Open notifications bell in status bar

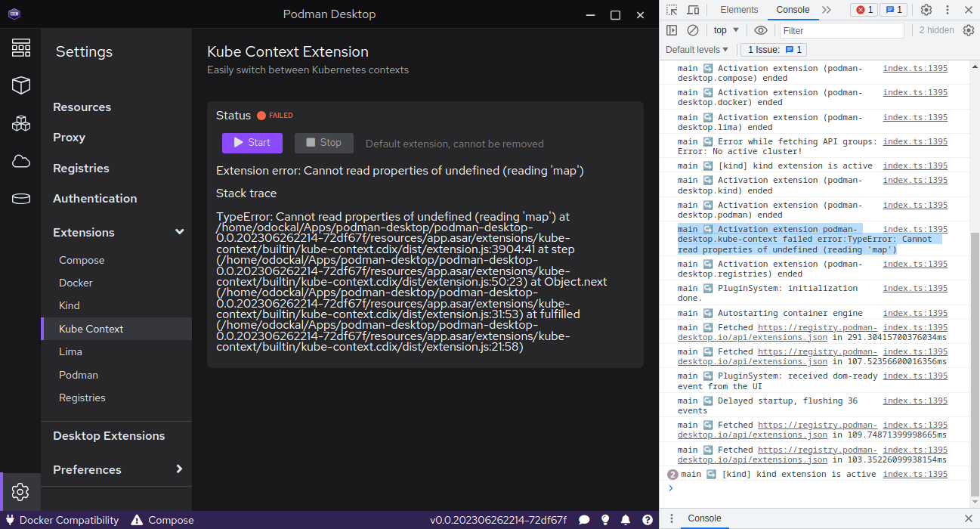tap(626, 520)
